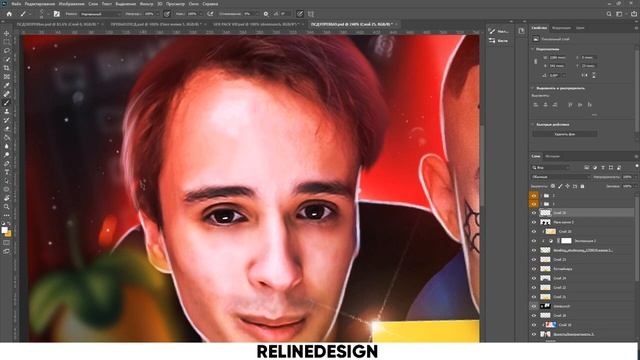
Task: Open the symmetry paint options
Action: [311, 13]
